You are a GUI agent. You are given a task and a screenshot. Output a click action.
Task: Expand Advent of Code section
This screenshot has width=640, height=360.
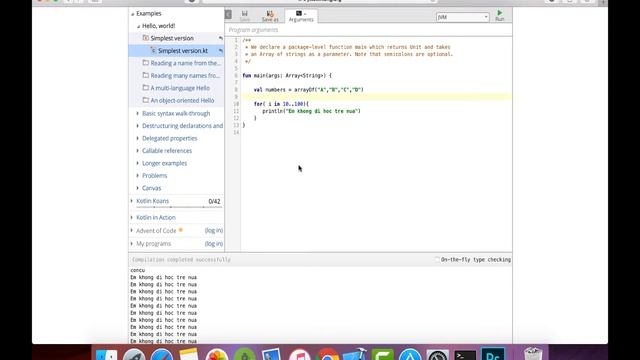132,231
